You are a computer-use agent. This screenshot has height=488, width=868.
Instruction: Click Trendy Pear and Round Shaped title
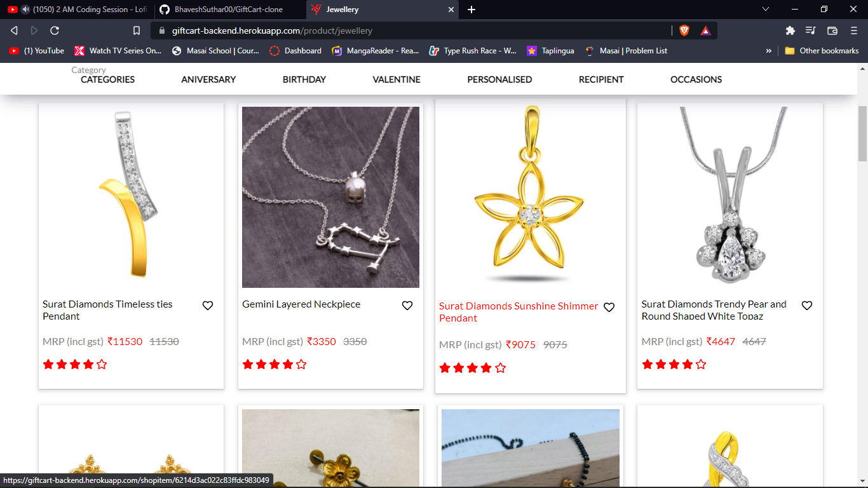pos(714,310)
